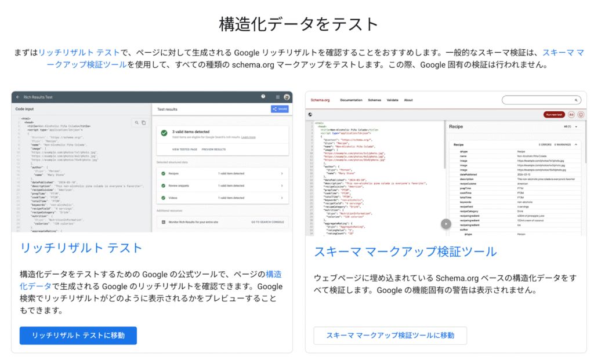
Task: Click the user avatar in Rich Results header
Action: pos(287,97)
